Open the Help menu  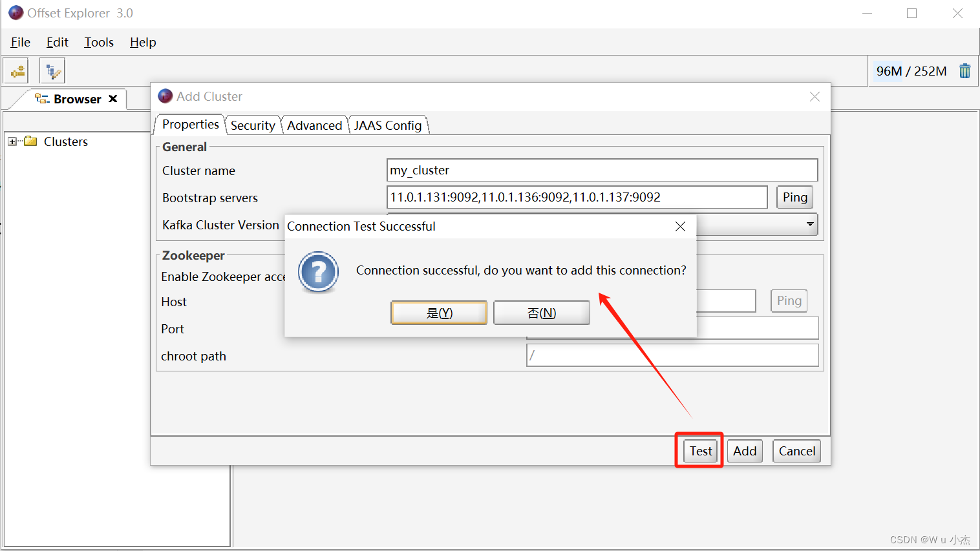143,42
